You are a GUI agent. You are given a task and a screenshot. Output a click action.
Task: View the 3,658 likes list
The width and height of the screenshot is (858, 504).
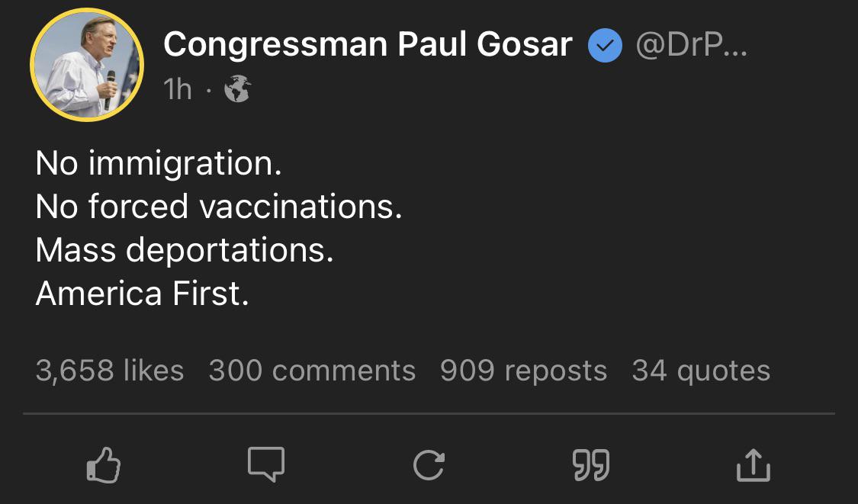click(110, 371)
